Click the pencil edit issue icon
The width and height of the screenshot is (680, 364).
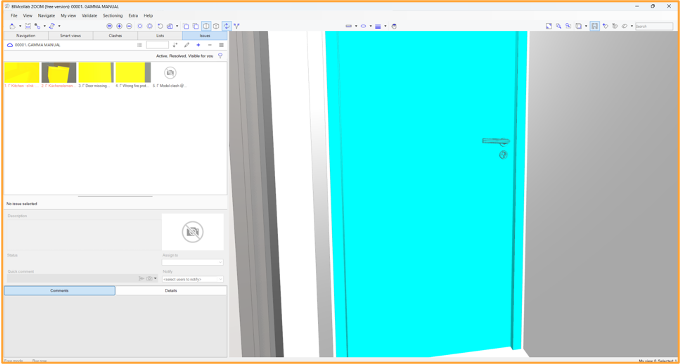187,45
